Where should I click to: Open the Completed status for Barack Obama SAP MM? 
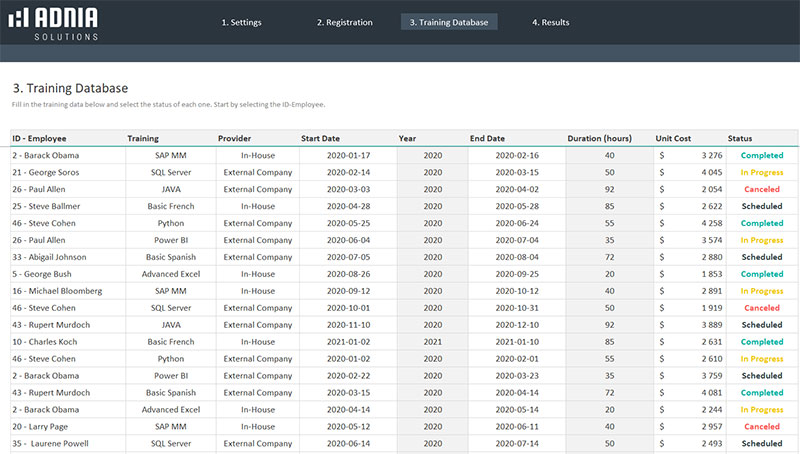click(761, 155)
